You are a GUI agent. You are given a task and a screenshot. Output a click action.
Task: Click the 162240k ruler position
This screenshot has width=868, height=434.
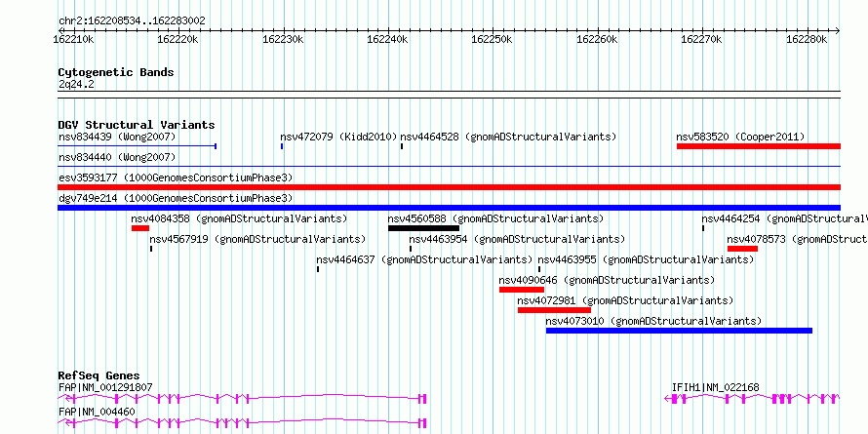point(387,39)
